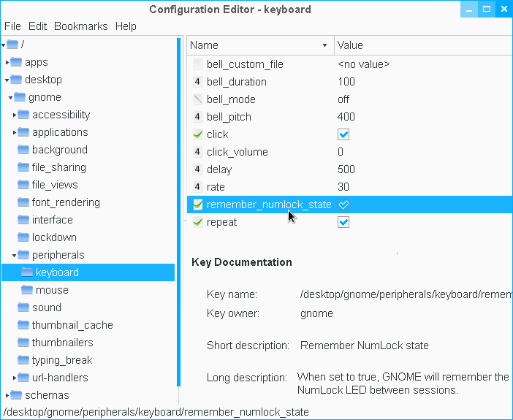Click the boolean checkmark icon beside repeat
Image resolution: width=513 pixels, height=420 pixels.
coord(197,222)
